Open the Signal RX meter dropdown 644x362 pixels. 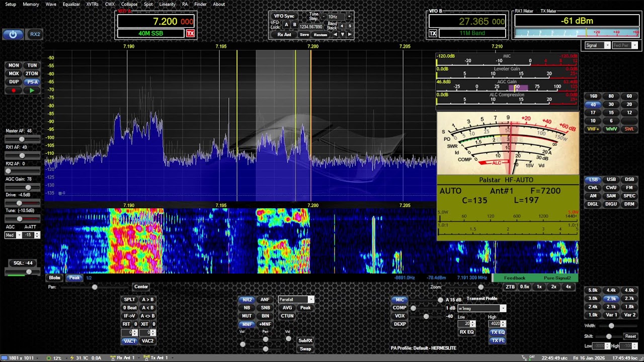click(x=597, y=45)
